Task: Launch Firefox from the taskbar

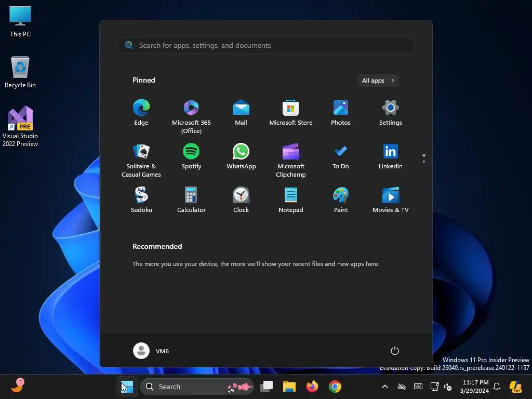Action: click(312, 387)
